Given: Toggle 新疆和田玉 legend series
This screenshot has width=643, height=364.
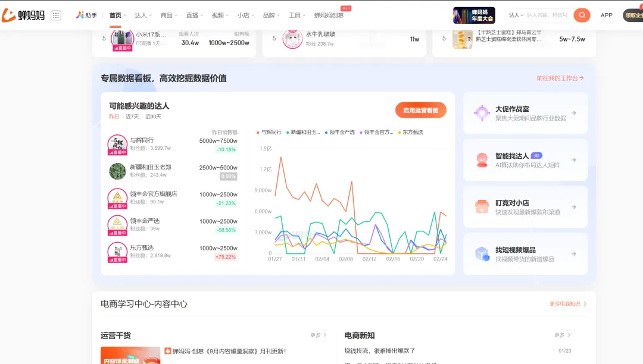Looking at the screenshot, I should [x=303, y=132].
